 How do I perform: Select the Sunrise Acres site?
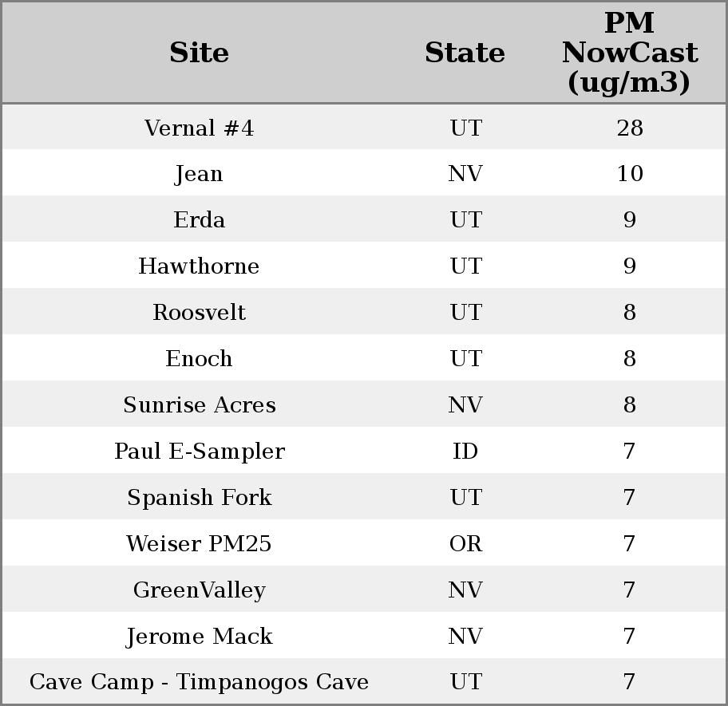(x=199, y=405)
